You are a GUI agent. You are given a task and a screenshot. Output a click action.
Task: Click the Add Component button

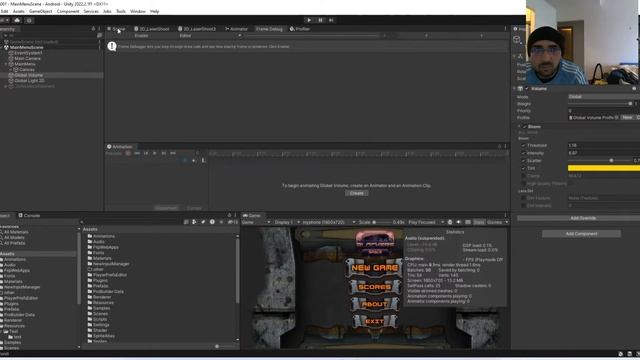[581, 234]
